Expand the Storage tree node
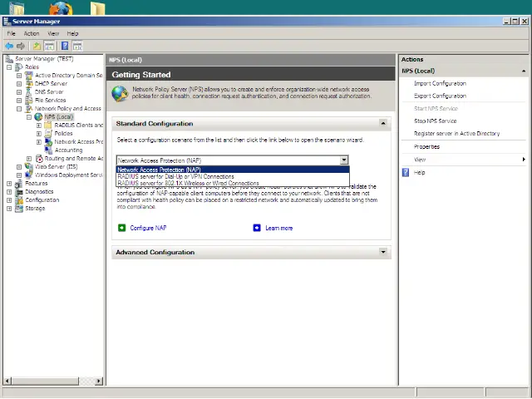Image resolution: width=532 pixels, height=399 pixels. coord(9,209)
